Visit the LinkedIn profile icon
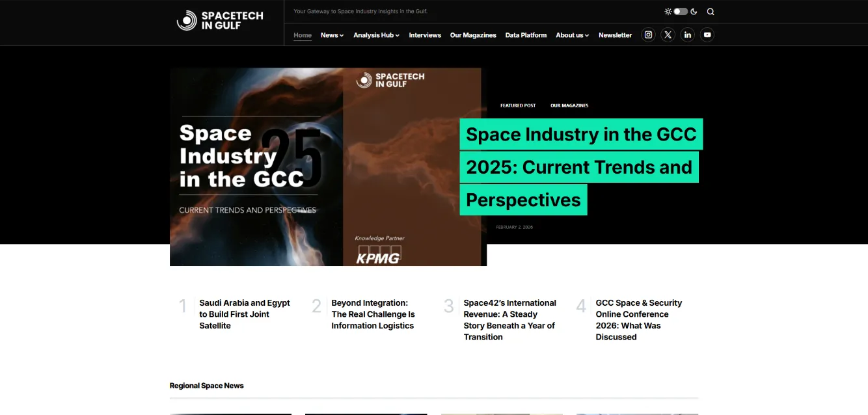Screen dimensions: 868x415 coord(687,35)
